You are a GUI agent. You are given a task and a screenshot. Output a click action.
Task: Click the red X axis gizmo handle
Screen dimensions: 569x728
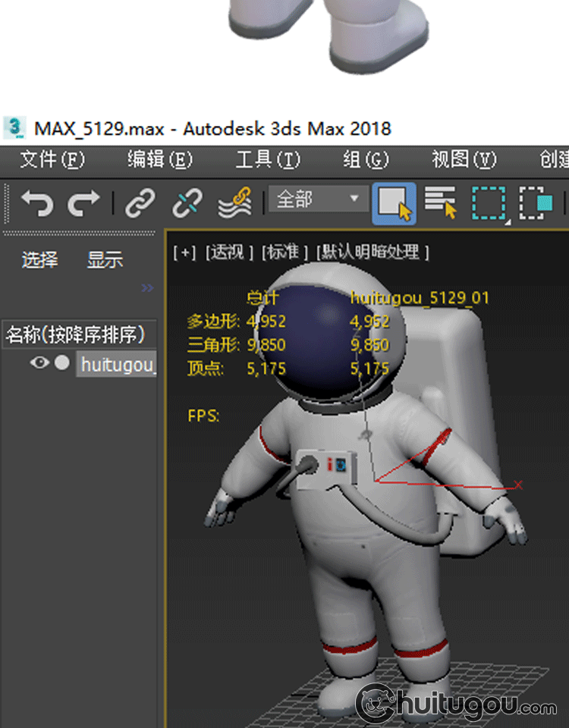coord(518,485)
